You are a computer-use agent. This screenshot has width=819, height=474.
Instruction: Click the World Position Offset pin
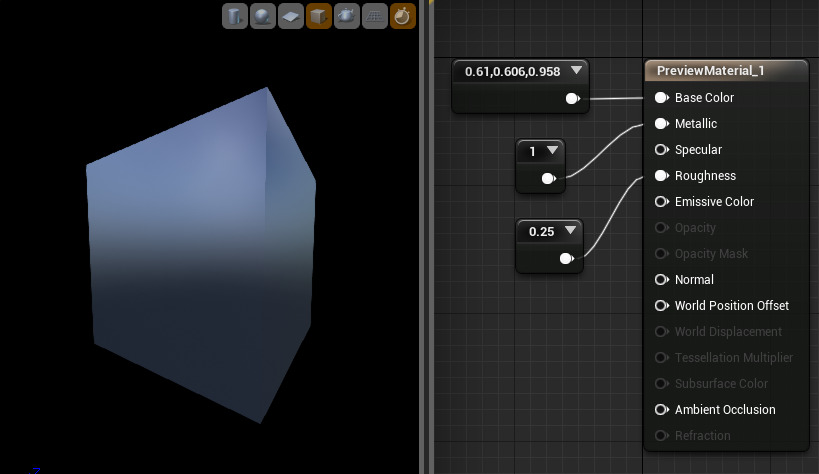[662, 306]
